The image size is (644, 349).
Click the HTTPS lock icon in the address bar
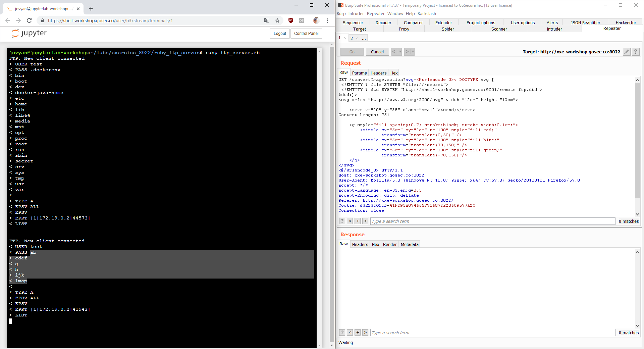(x=42, y=20)
